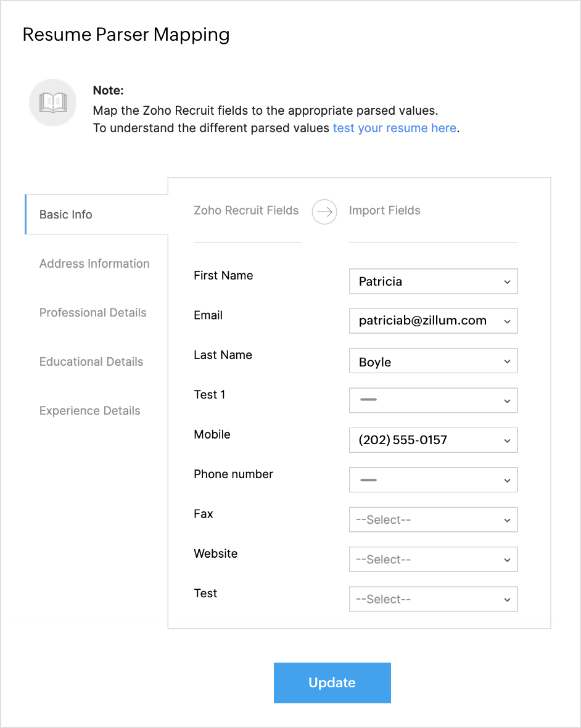
Task: Open the Website --Select-- dropdown
Action: tap(433, 560)
